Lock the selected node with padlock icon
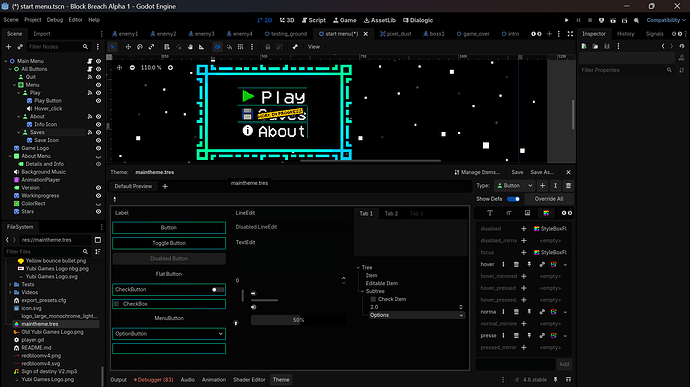The width and height of the screenshot is (690, 387). click(x=268, y=47)
